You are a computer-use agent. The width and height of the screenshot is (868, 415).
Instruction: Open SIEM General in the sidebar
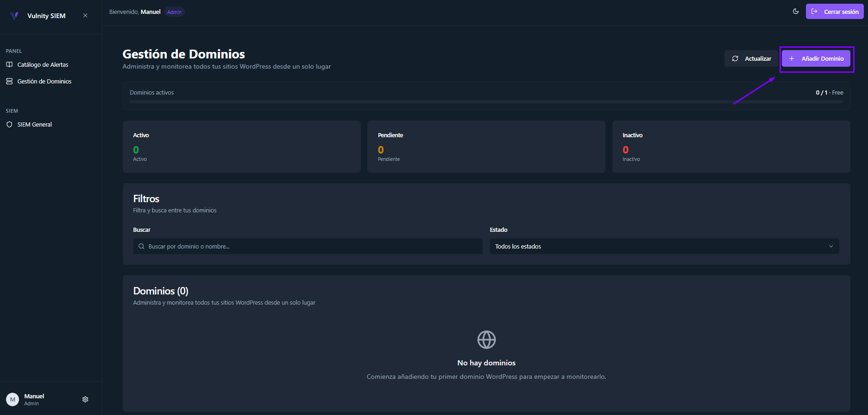click(x=34, y=124)
